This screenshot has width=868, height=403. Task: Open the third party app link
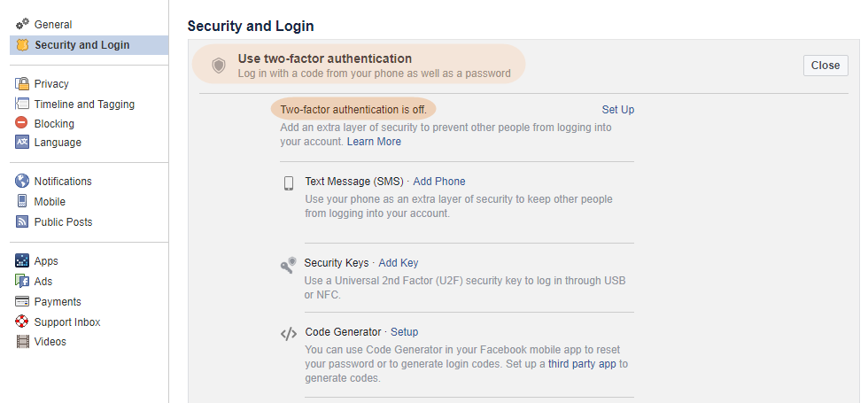tap(582, 364)
